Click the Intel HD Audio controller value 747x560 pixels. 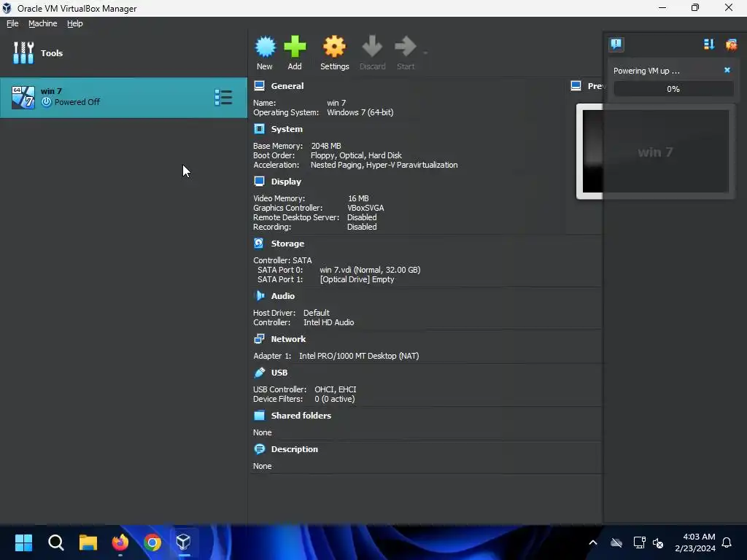pyautogui.click(x=328, y=322)
